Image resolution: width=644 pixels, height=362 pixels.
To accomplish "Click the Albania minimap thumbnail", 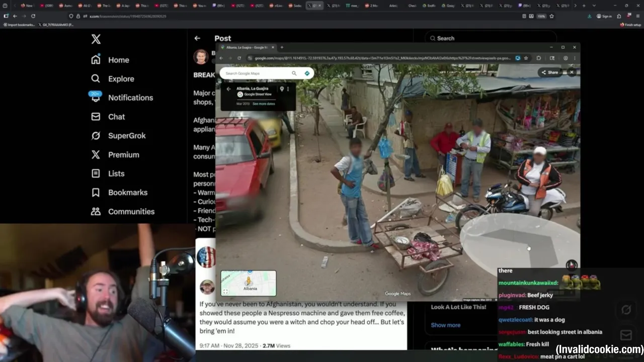I will [x=249, y=283].
